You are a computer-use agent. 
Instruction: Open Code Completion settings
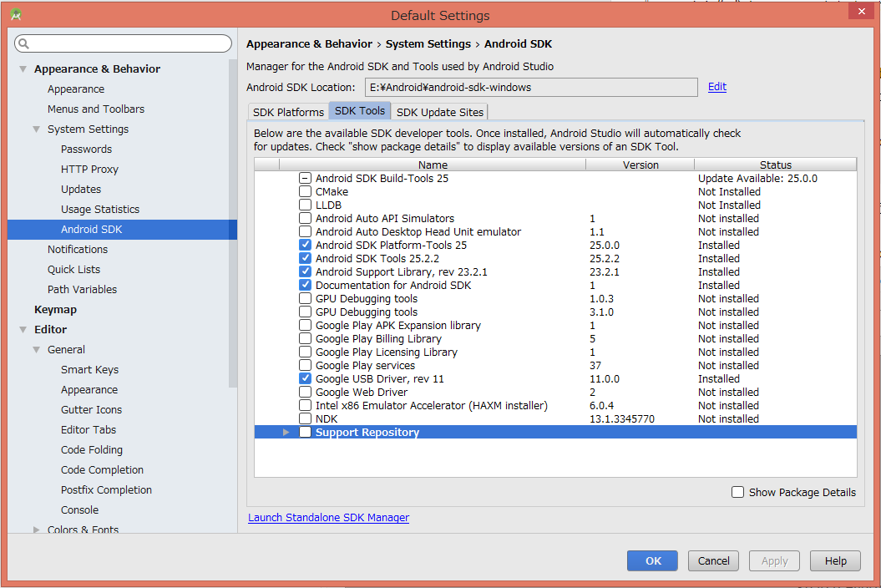coord(102,469)
